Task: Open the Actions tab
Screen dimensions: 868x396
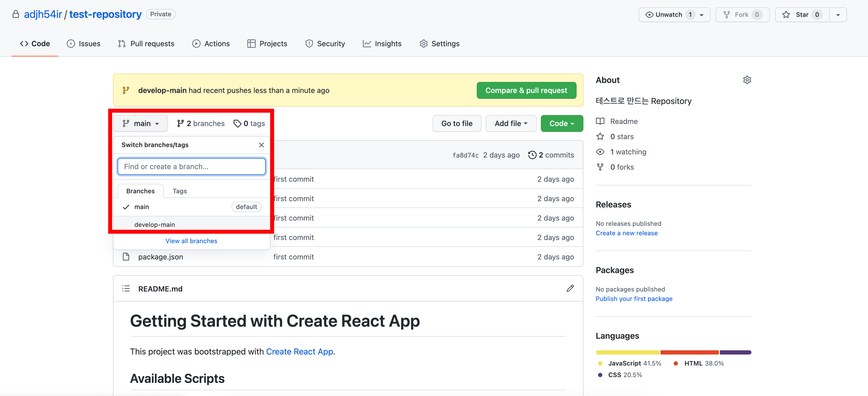Action: 211,44
